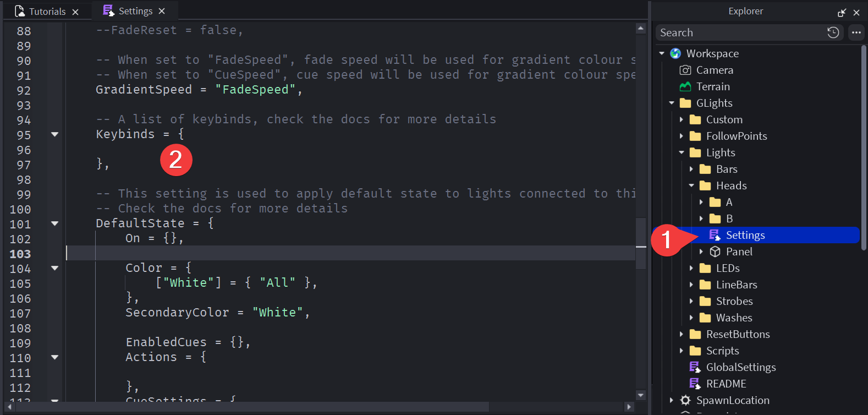Close the Settings script tab
This screenshot has width=868, height=415.
click(x=162, y=11)
